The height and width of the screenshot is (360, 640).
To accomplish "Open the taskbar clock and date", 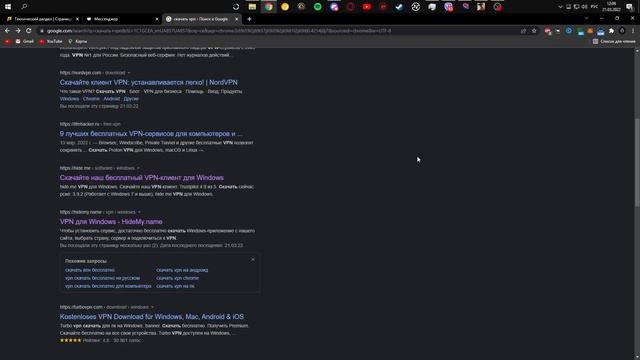I will coord(611,7).
